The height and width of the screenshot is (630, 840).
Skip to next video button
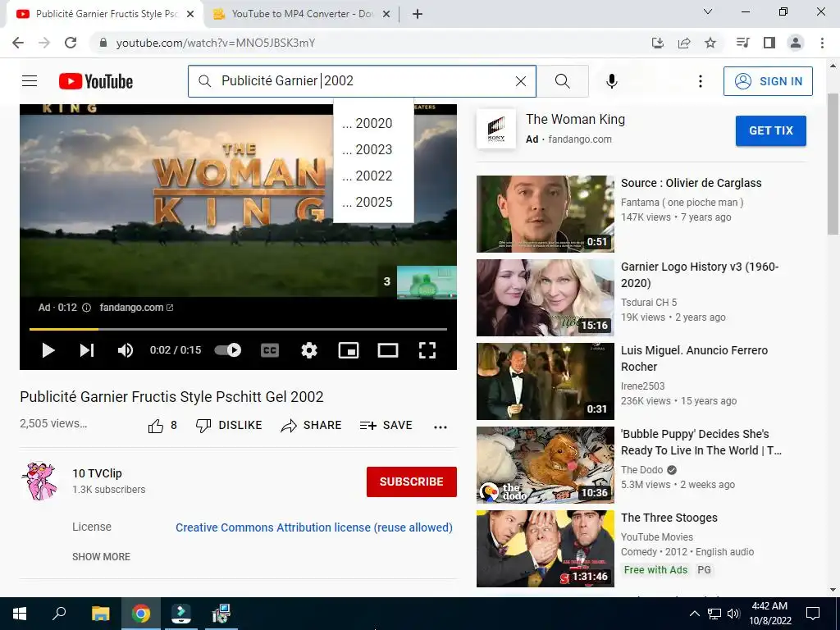[87, 350]
